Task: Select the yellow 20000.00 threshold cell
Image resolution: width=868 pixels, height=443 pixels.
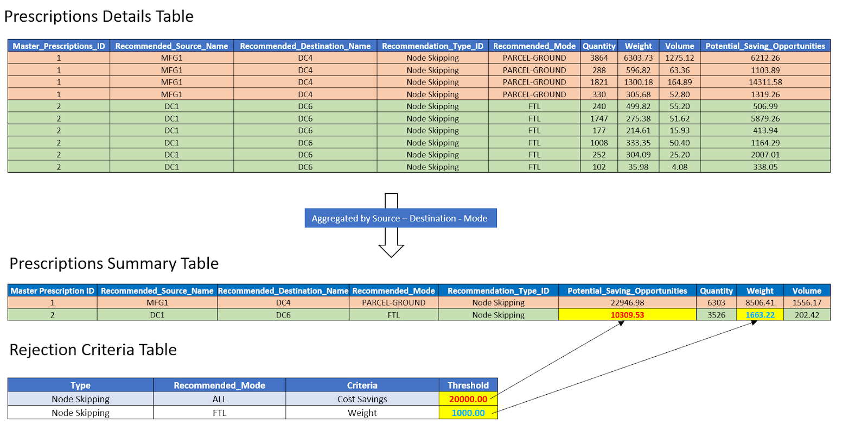Action: click(468, 399)
